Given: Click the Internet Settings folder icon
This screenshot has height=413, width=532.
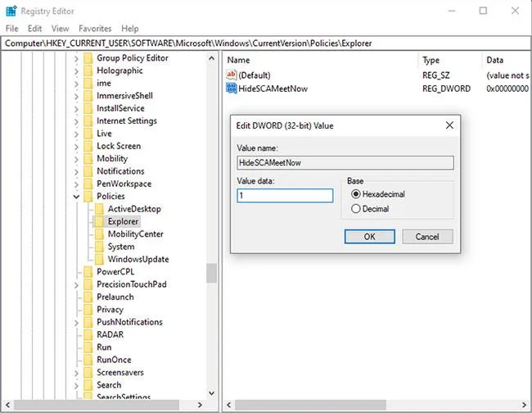Looking at the screenshot, I should pyautogui.click(x=88, y=121).
